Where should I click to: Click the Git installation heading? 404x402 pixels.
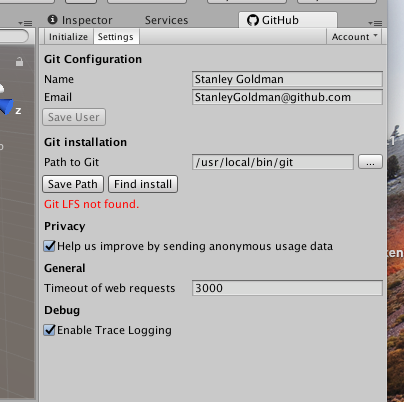click(85, 142)
